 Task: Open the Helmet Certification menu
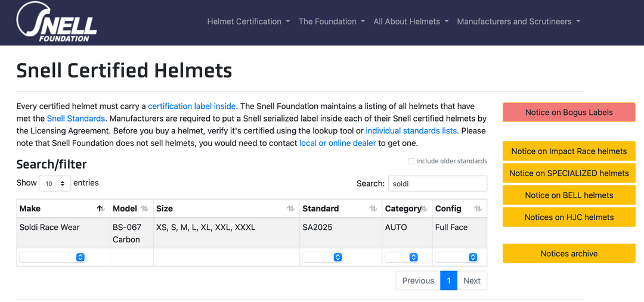(249, 21)
